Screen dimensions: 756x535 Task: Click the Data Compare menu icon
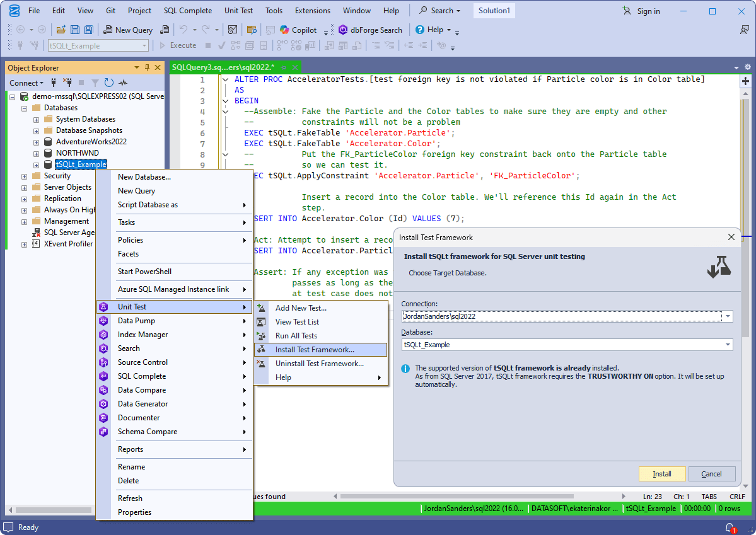[x=103, y=391]
